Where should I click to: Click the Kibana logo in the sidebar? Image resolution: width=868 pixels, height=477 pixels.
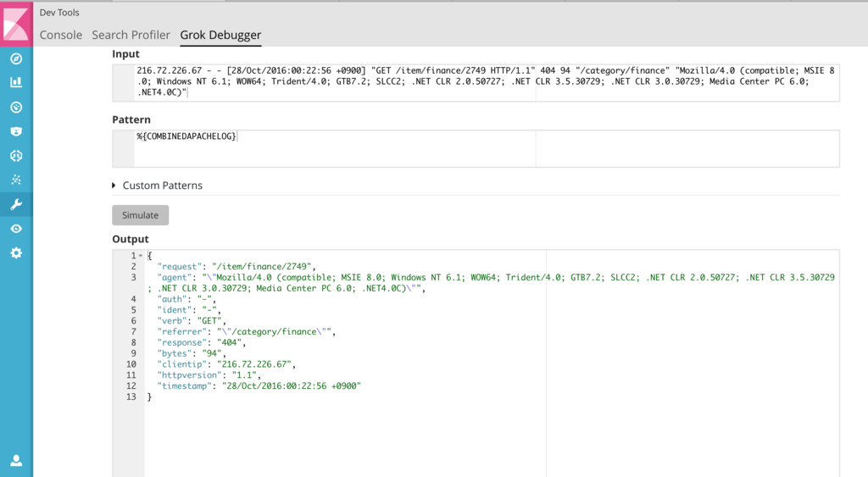[x=16, y=23]
